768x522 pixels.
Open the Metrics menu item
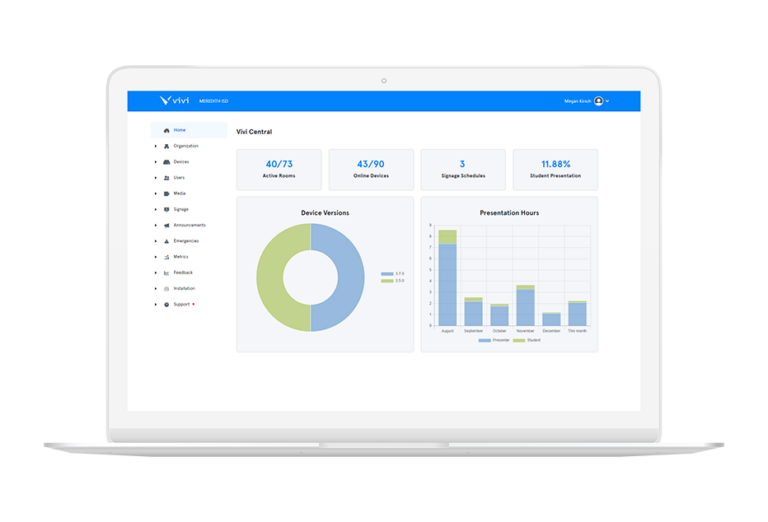click(x=181, y=257)
